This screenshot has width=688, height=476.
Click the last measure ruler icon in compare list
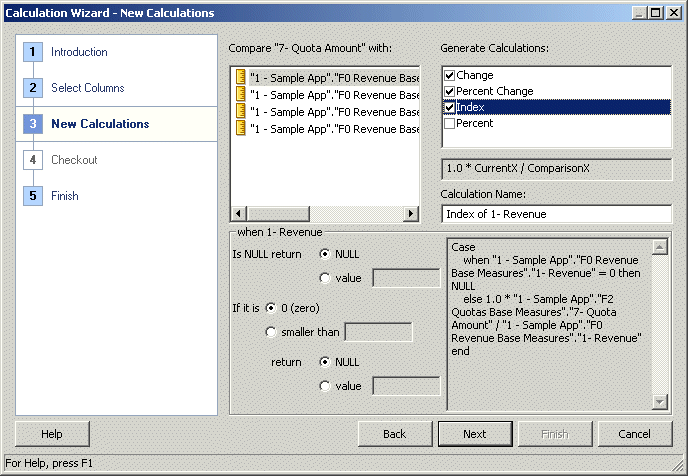coord(240,128)
